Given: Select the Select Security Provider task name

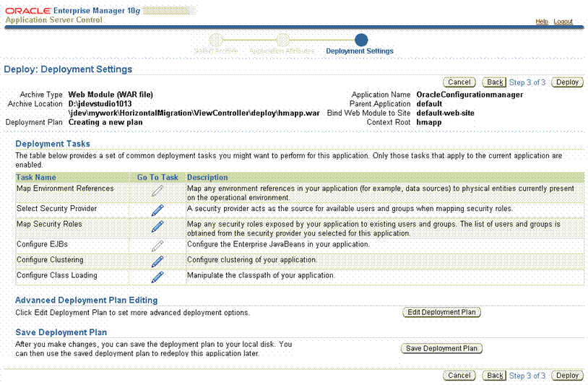Looking at the screenshot, I should [56, 209].
